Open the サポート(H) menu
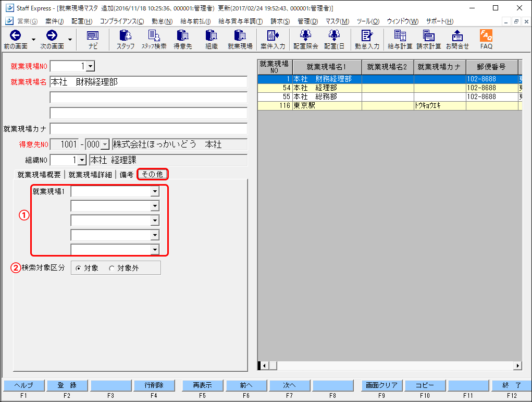The height and width of the screenshot is (402, 532). point(440,21)
